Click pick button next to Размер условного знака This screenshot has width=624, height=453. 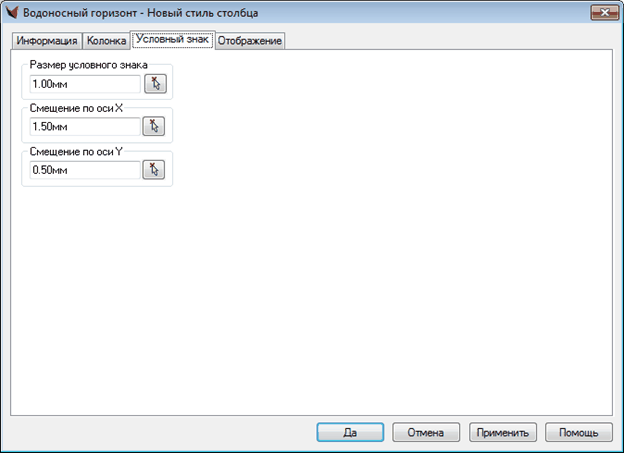coord(153,83)
